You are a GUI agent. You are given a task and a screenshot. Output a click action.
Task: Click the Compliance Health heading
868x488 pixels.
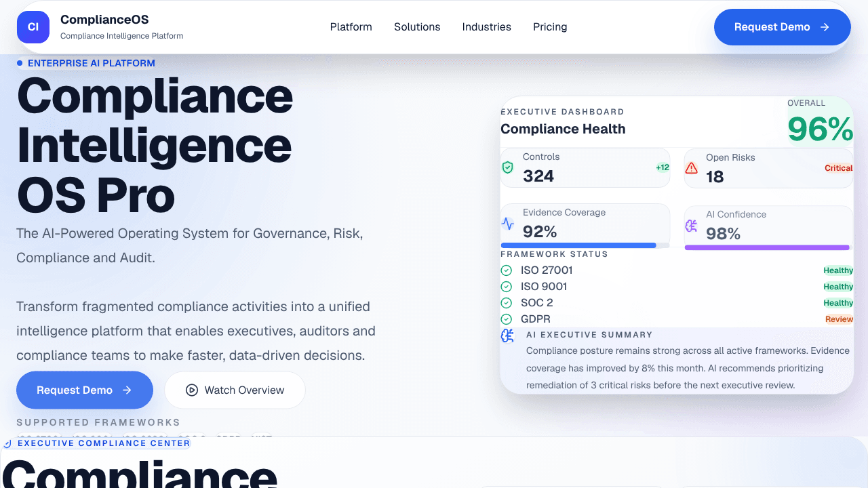pos(563,129)
